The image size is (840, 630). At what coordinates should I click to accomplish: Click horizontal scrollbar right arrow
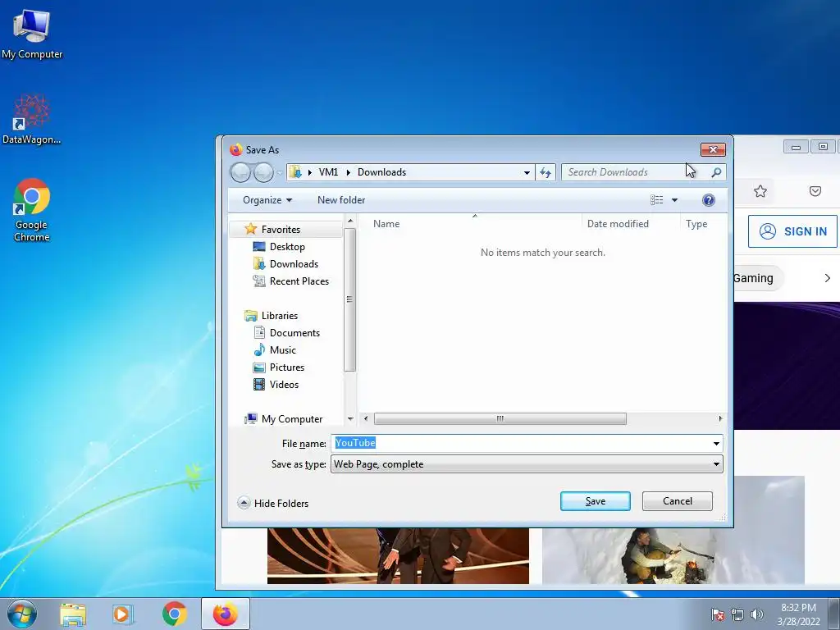point(720,419)
